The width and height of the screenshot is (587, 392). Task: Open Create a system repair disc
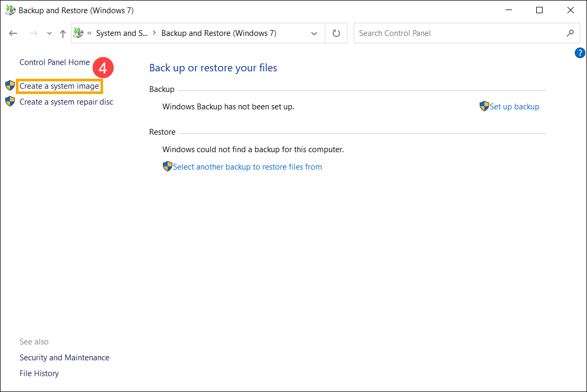tap(66, 101)
